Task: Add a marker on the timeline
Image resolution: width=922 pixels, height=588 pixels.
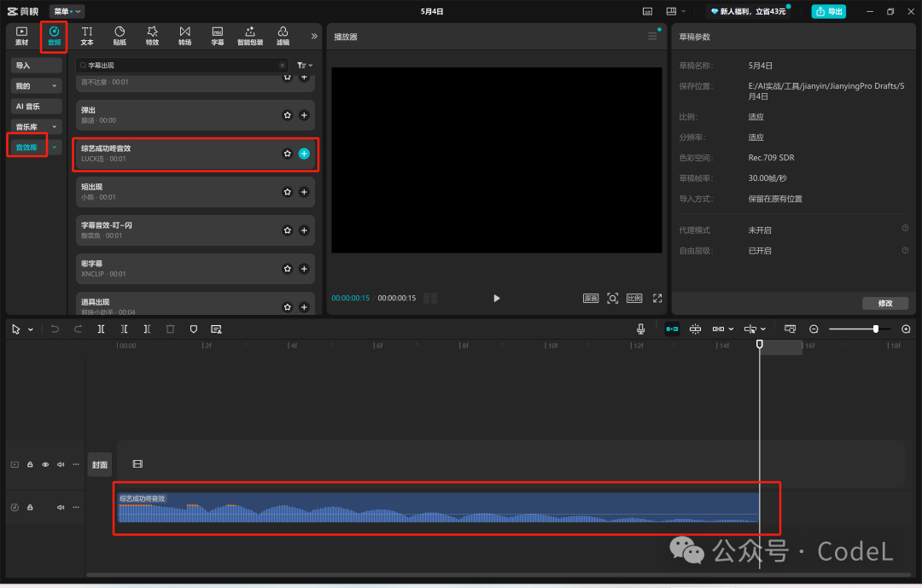Action: coord(194,329)
